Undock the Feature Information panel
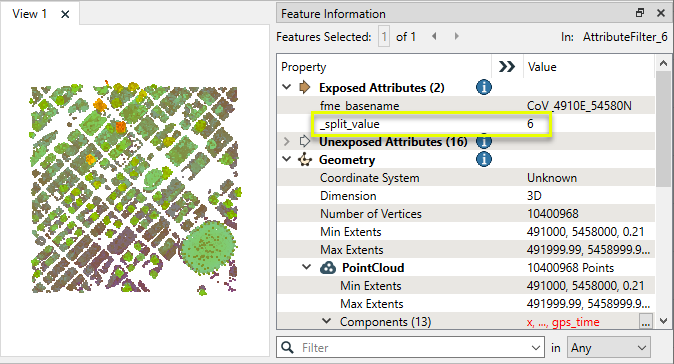 point(640,13)
